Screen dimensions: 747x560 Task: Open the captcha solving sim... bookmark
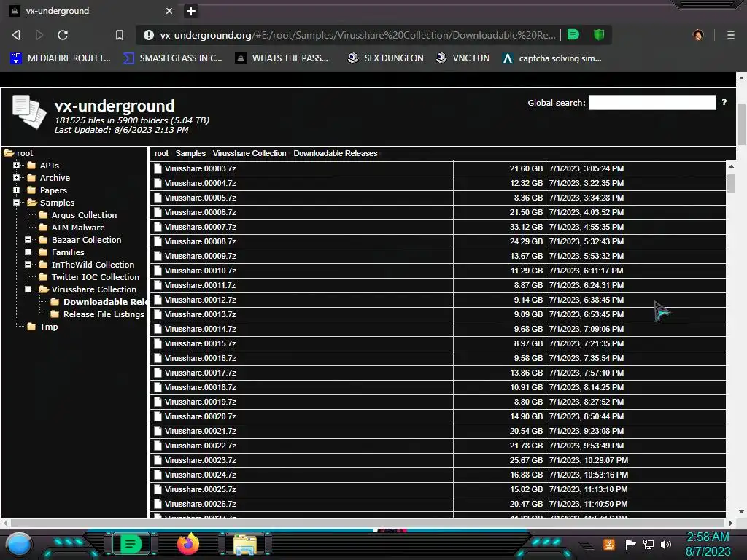click(x=551, y=58)
